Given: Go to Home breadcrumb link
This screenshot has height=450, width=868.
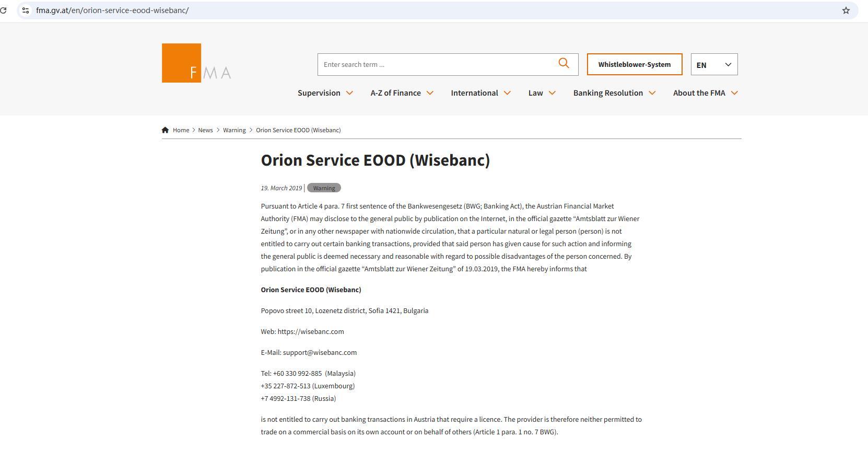Looking at the screenshot, I should tap(181, 130).
